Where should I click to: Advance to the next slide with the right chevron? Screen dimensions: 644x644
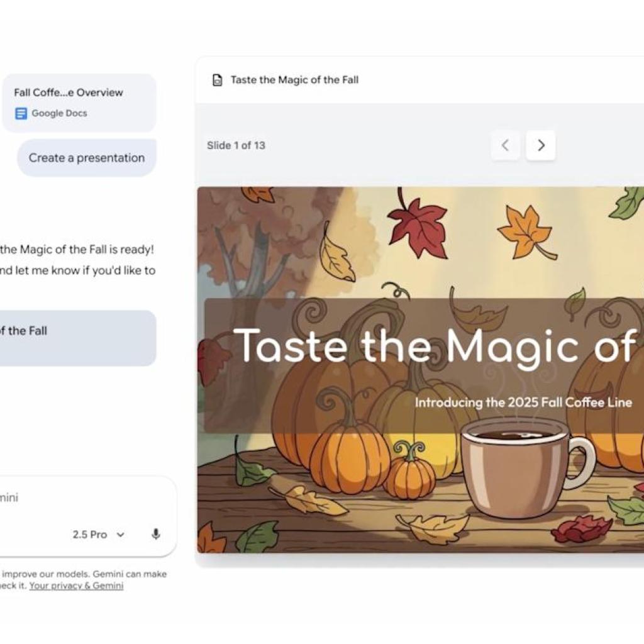tap(541, 145)
